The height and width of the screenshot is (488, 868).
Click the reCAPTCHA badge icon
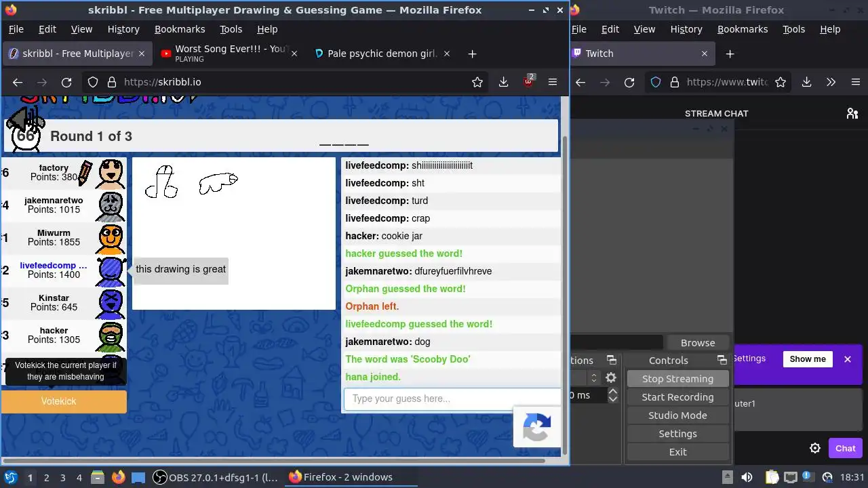click(537, 427)
